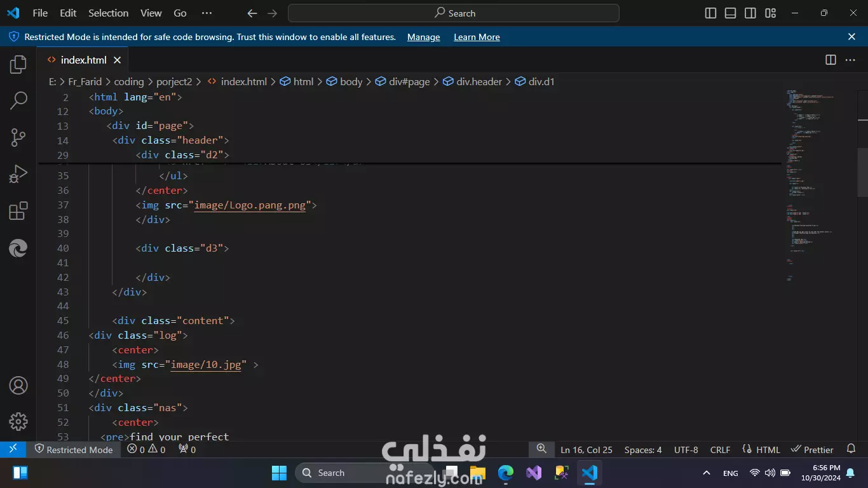Screen dimensions: 868x488
Task: Expand the hidden menus with the title bar ellipsis
Action: click(x=207, y=13)
